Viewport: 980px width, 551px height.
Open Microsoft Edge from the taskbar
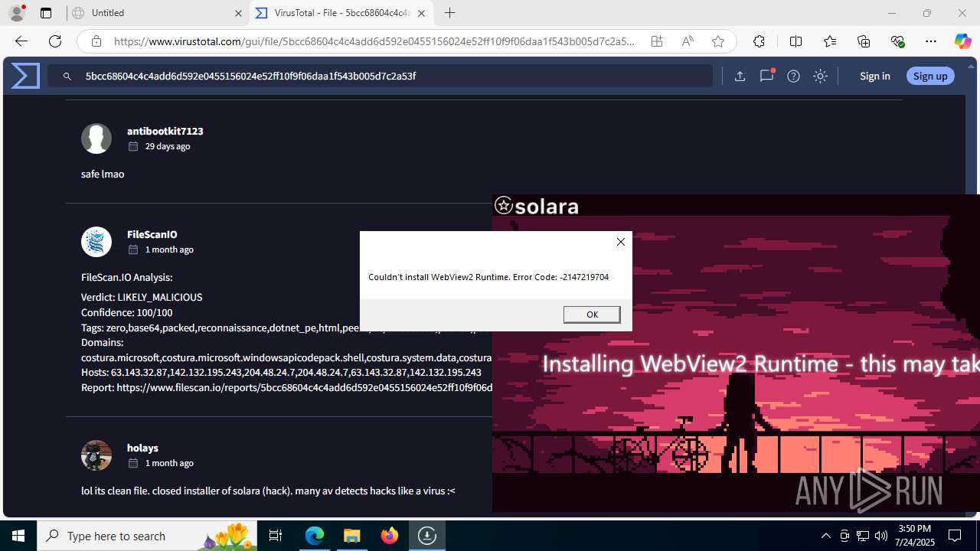[x=315, y=536]
